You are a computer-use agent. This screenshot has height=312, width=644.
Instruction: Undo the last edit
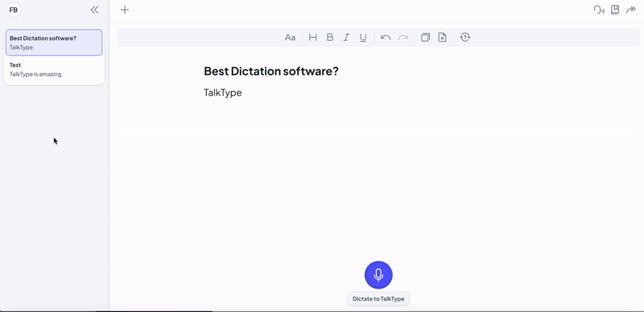pyautogui.click(x=386, y=37)
